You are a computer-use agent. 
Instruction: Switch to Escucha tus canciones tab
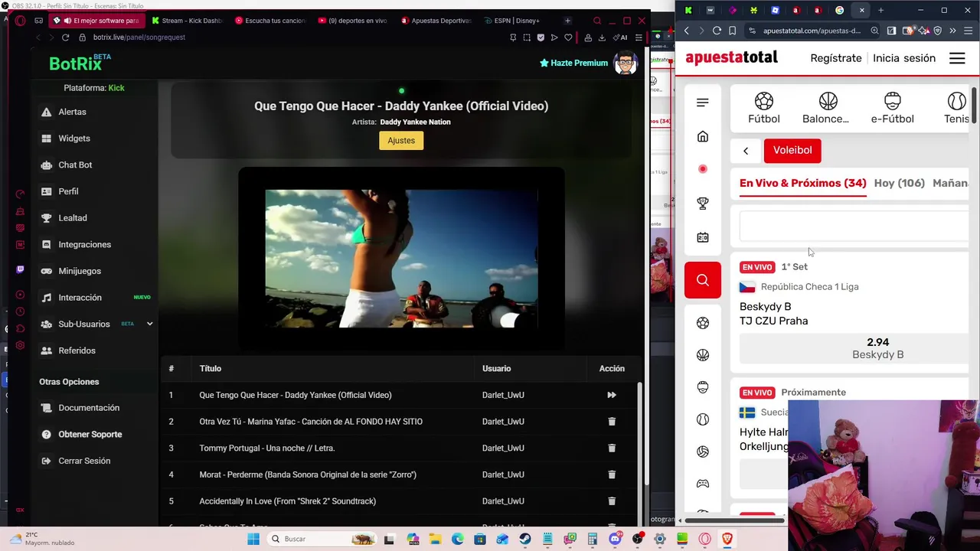pos(269,21)
